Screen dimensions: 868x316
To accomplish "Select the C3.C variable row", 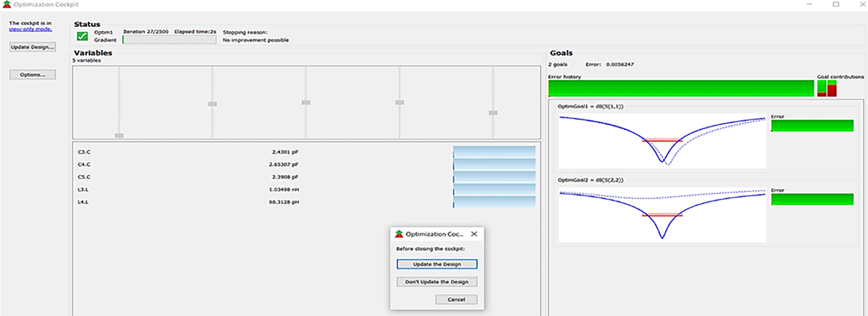I will tap(84, 152).
